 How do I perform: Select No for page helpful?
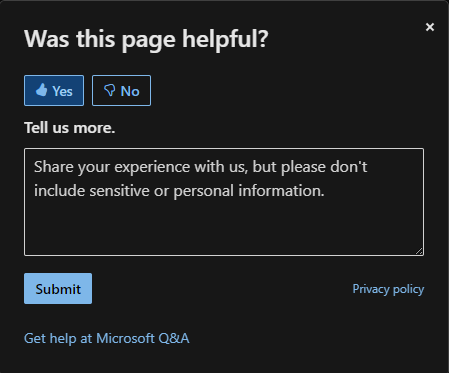(x=121, y=91)
